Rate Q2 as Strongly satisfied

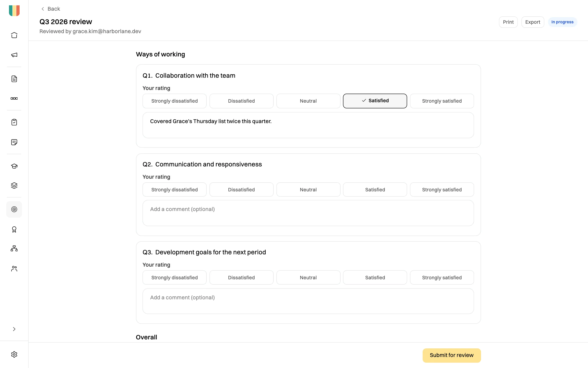(442, 190)
